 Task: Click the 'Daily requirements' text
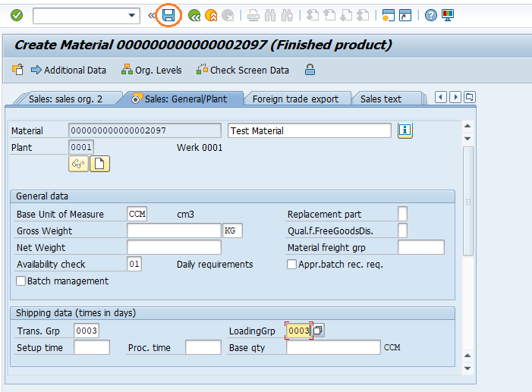(x=215, y=264)
